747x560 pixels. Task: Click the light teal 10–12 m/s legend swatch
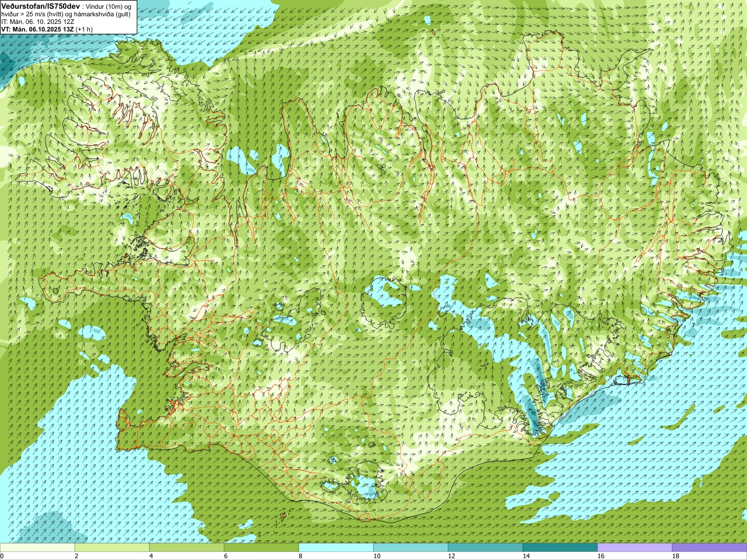(x=411, y=548)
